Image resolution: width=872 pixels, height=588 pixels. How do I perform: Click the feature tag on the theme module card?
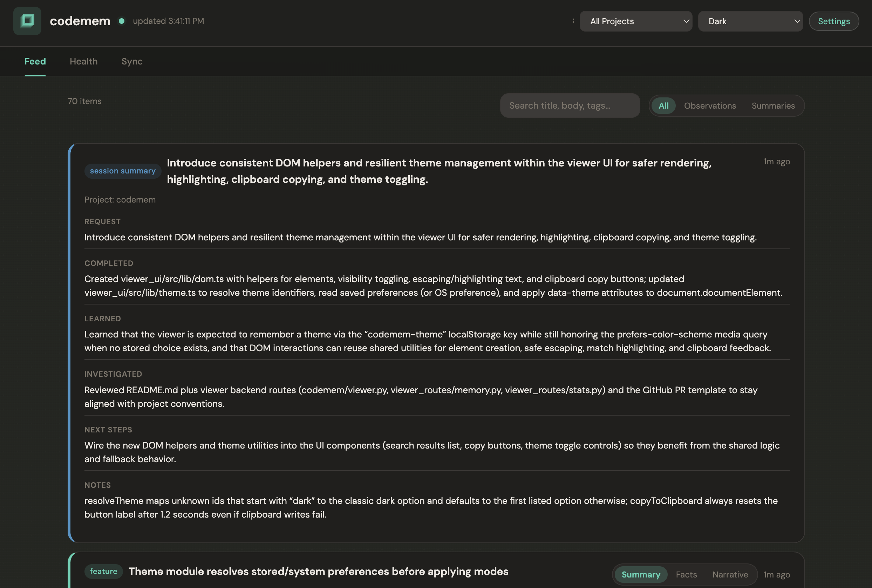click(103, 572)
